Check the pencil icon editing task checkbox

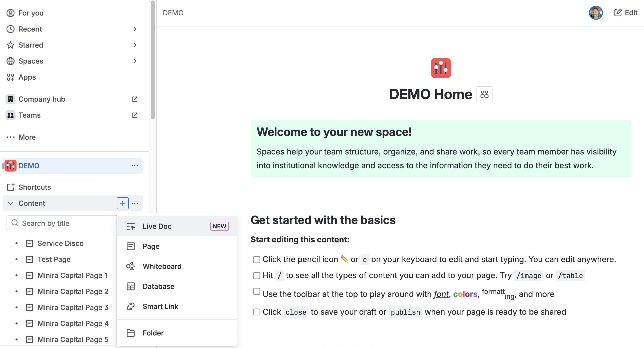pyautogui.click(x=256, y=260)
